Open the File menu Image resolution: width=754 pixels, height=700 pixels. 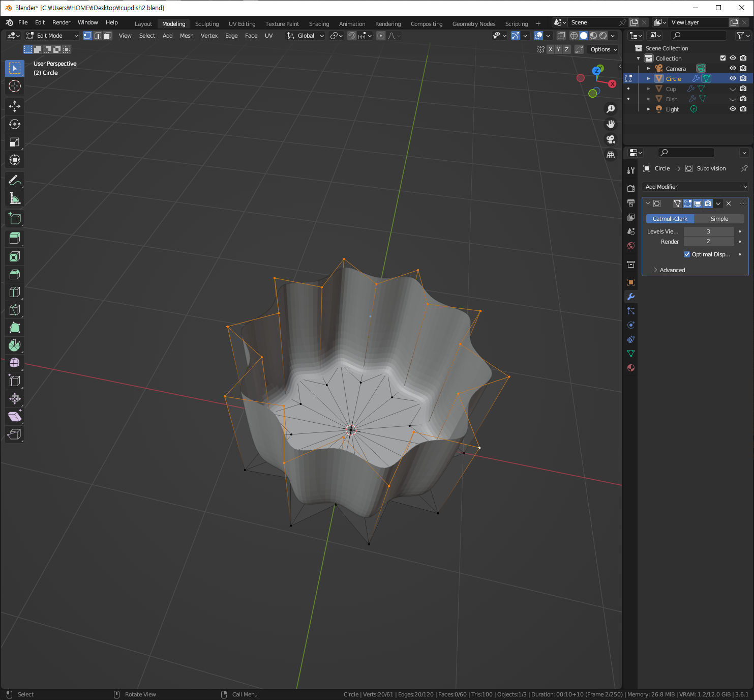coord(23,22)
